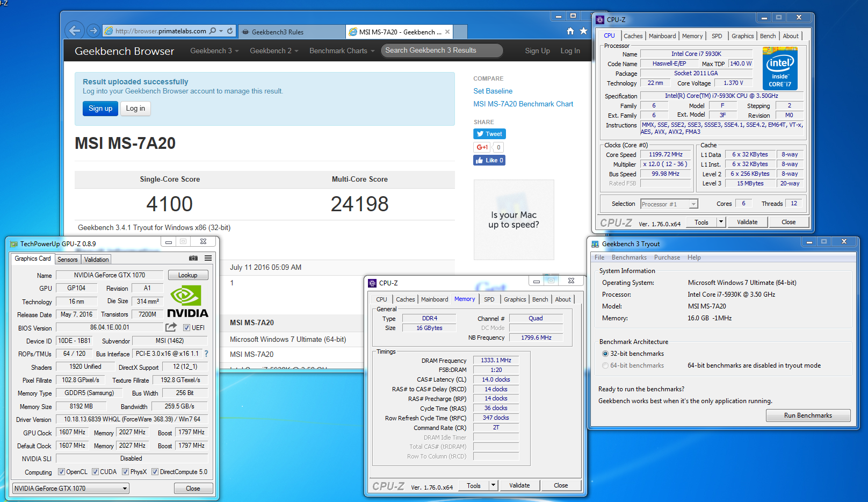Viewport: 868px width, 502px height.
Task: Click the Sign up blue button
Action: pyautogui.click(x=100, y=108)
